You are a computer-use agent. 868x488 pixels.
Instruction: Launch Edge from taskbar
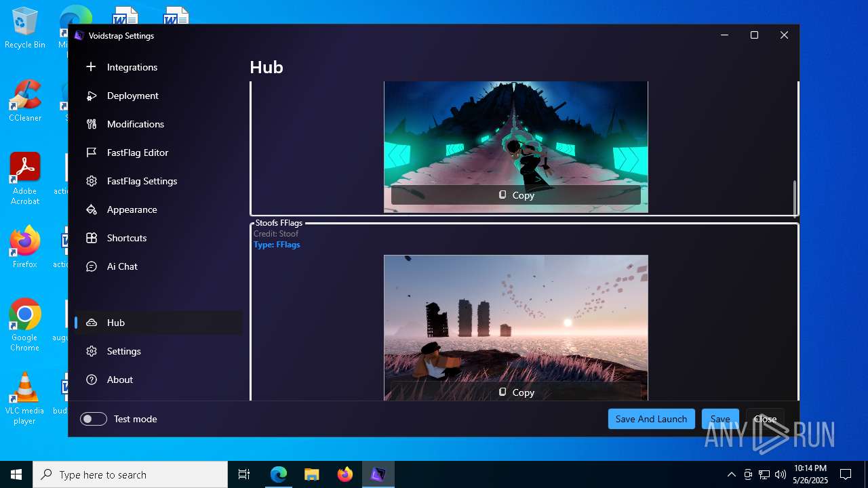coord(279,474)
